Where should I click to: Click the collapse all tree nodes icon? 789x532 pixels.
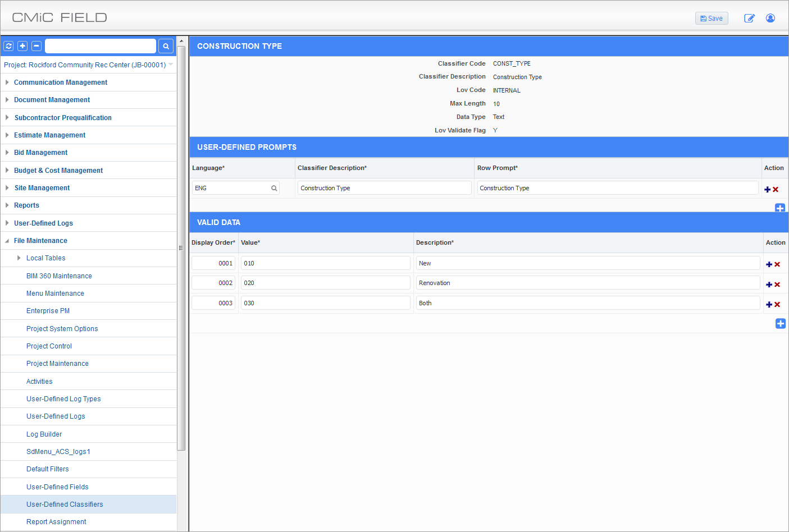pos(37,46)
